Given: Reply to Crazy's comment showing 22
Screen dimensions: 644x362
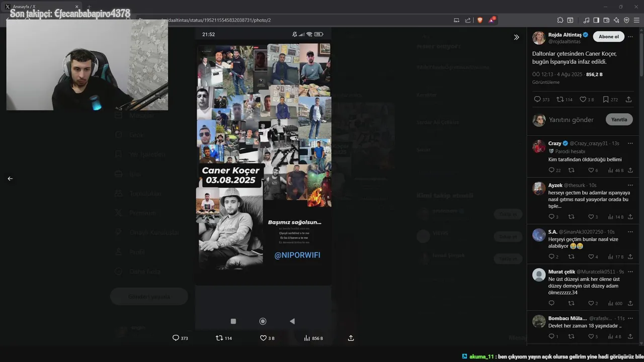Looking at the screenshot, I should click(x=554, y=170).
